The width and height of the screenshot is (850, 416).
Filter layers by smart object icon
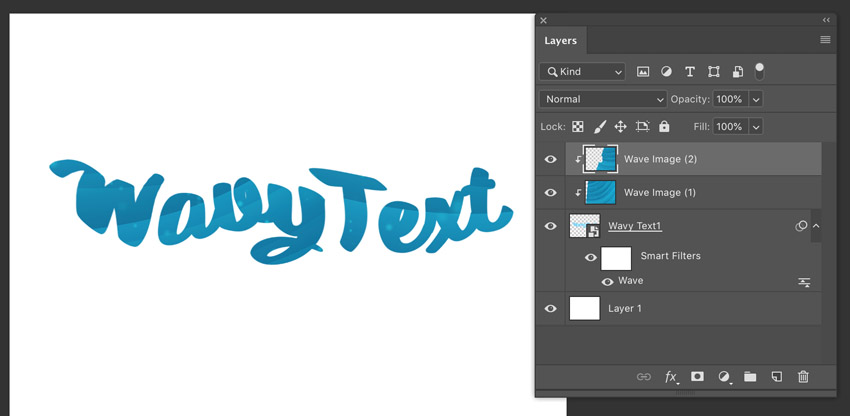tap(737, 72)
